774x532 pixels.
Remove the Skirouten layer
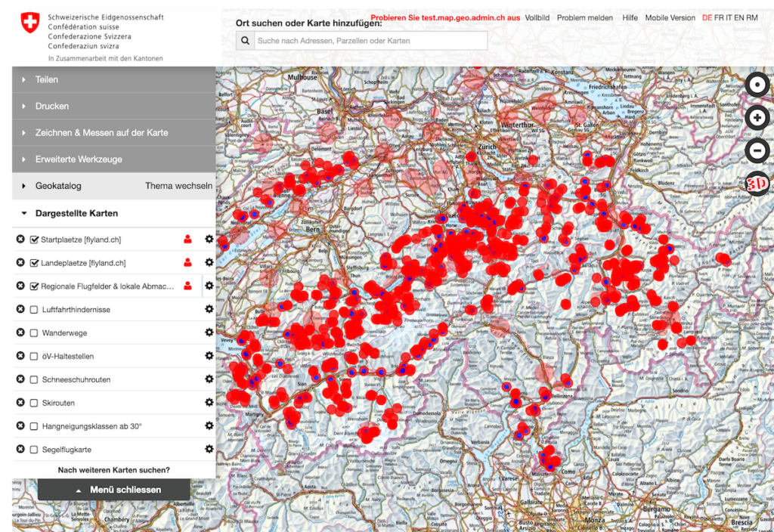20,402
